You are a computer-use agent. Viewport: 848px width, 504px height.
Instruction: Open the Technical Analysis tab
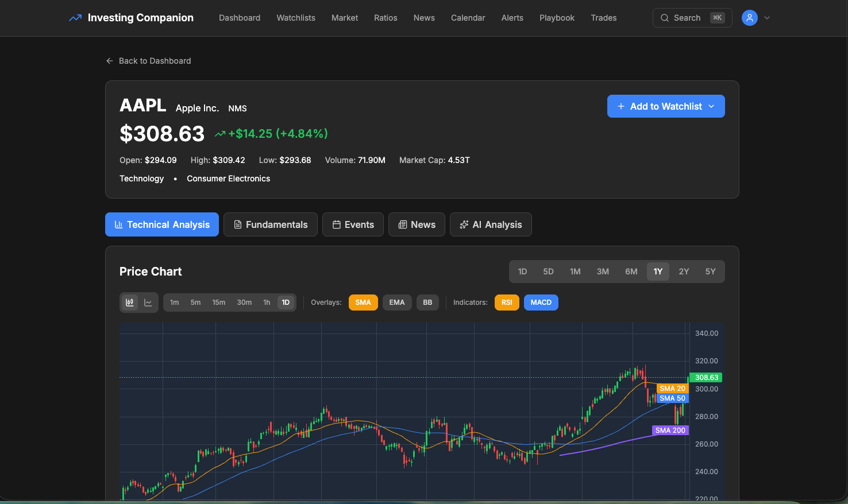[162, 224]
